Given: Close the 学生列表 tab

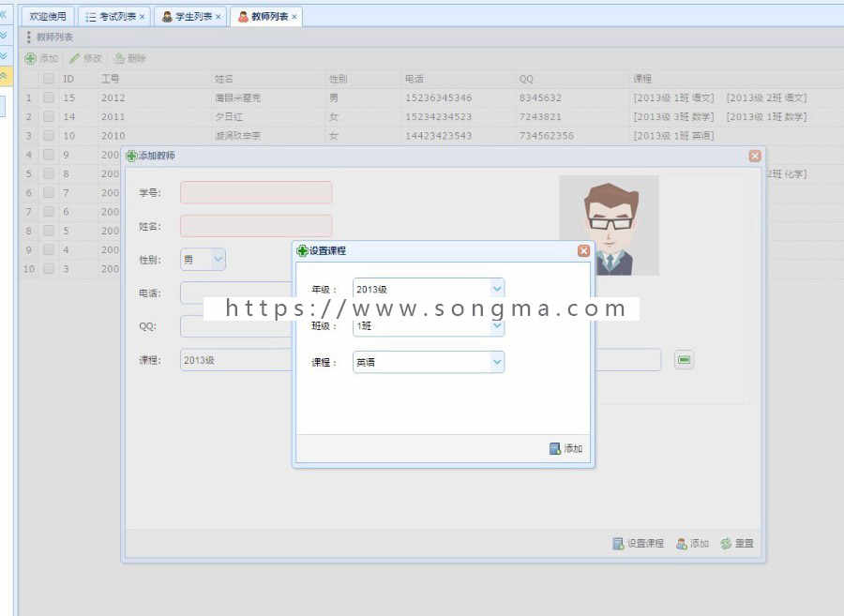Looking at the screenshot, I should pyautogui.click(x=218, y=17).
